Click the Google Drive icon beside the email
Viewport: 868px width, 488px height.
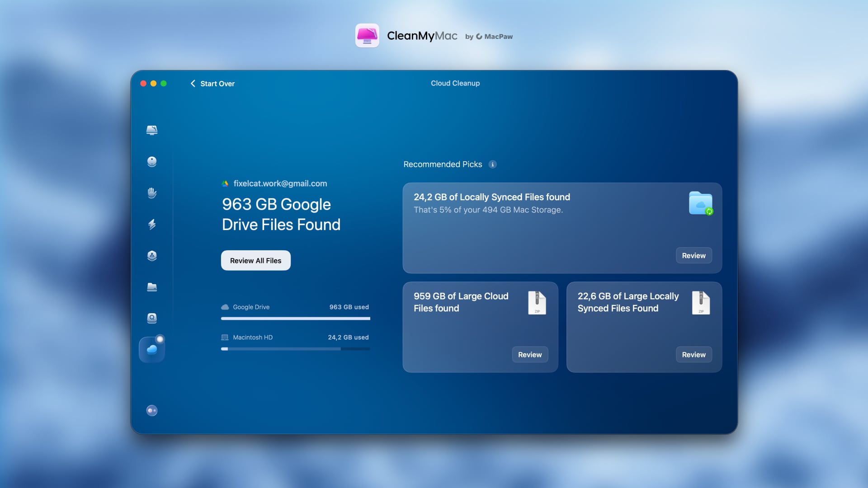[226, 183]
